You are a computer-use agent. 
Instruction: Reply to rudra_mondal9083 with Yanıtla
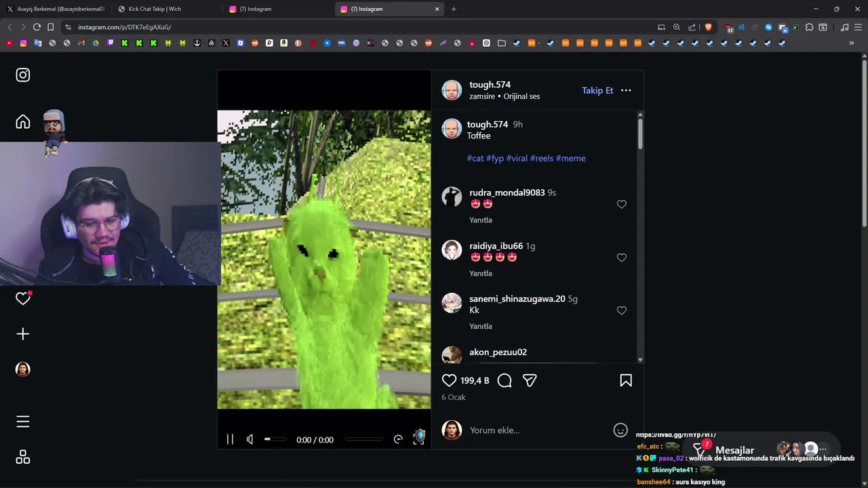pos(481,220)
